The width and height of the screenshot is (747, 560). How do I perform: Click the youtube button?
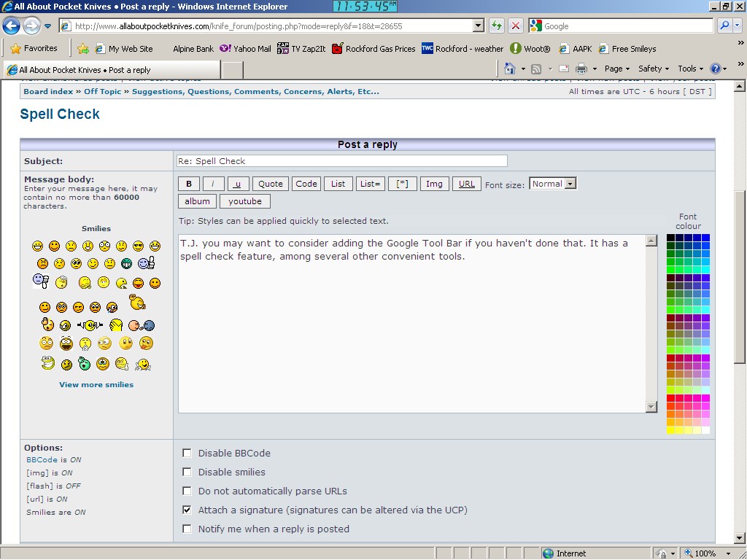coord(245,201)
